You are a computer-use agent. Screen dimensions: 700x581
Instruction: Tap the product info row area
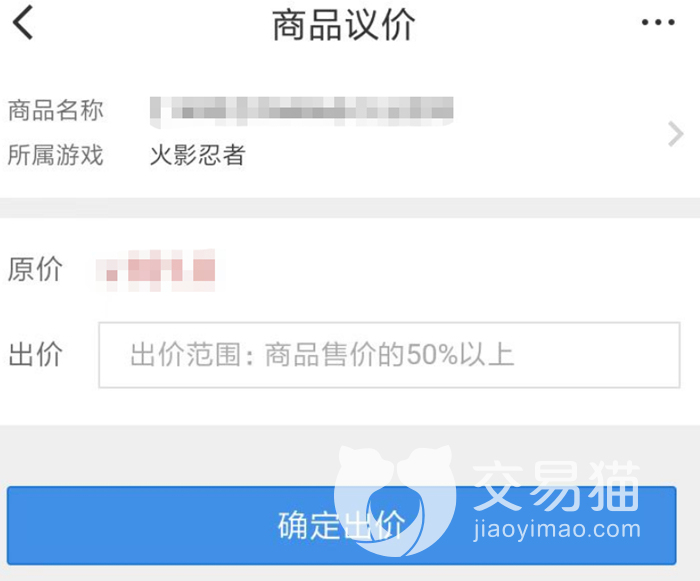350,133
